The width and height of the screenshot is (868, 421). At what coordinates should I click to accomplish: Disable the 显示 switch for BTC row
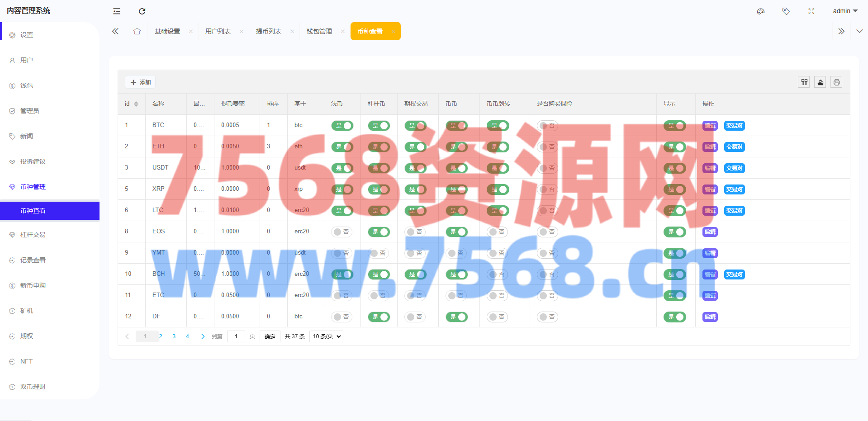coord(674,126)
